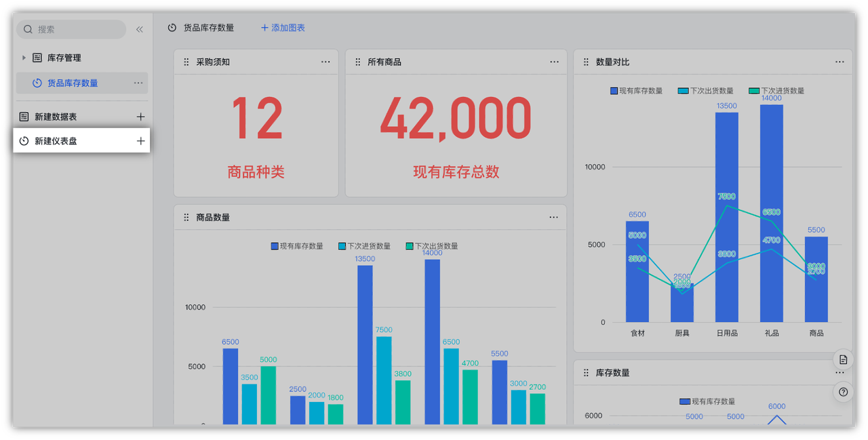Open the more menu of 数量对比 card
Screen dimensions: 868x440
point(840,62)
